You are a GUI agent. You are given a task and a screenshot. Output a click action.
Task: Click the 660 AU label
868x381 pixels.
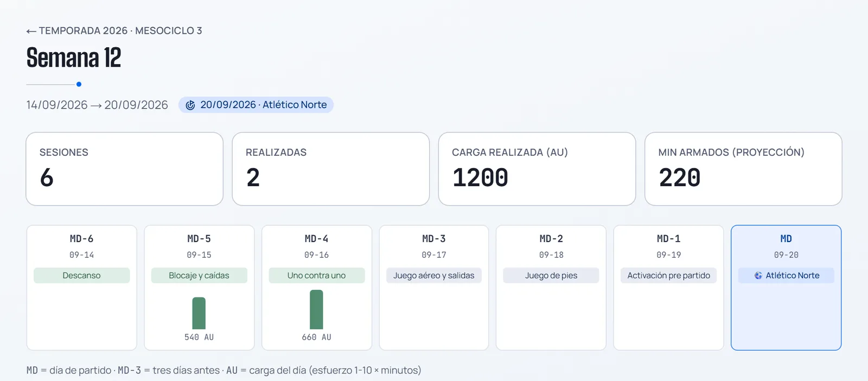tap(317, 337)
